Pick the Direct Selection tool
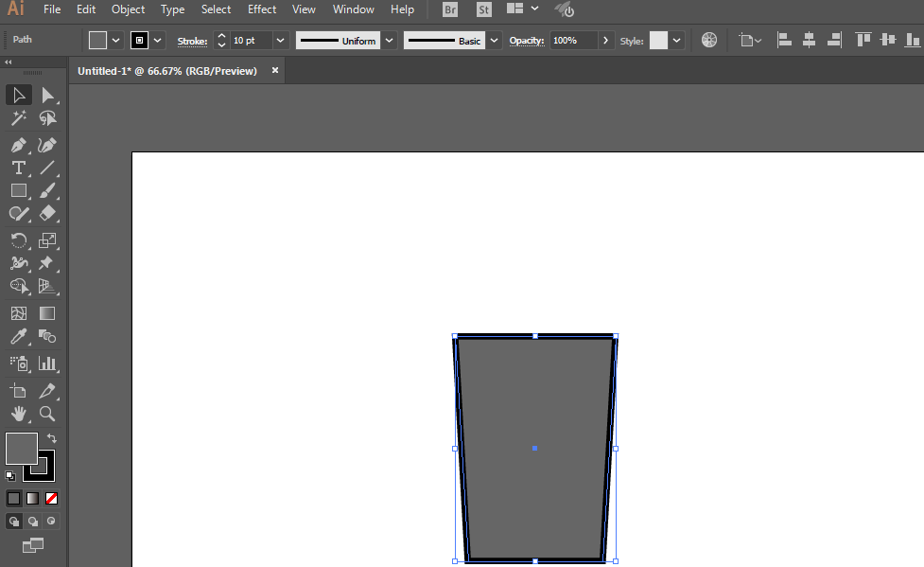The image size is (924, 567). click(x=47, y=95)
